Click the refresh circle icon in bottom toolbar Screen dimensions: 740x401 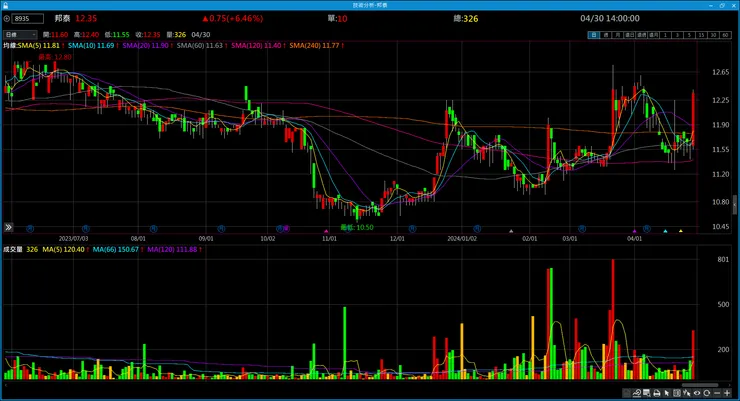[706, 393]
